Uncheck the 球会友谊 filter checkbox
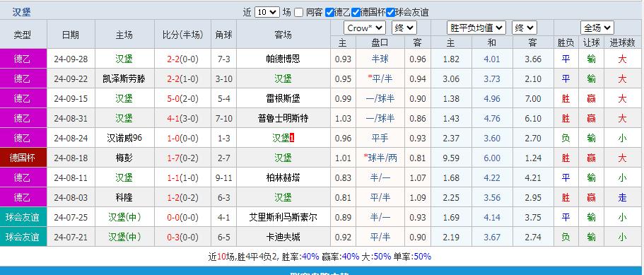The image size is (644, 275). [391, 12]
